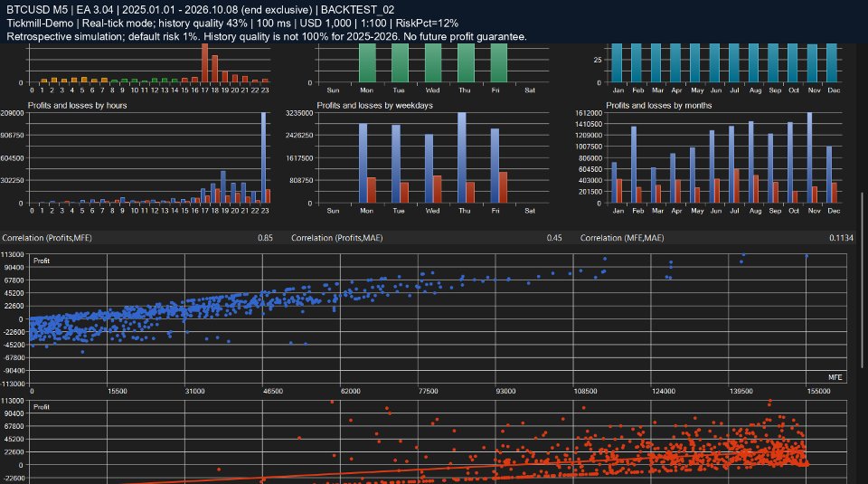Click the 'Sun' label under the top weekdays chart
The image size is (868, 484).
(333, 90)
